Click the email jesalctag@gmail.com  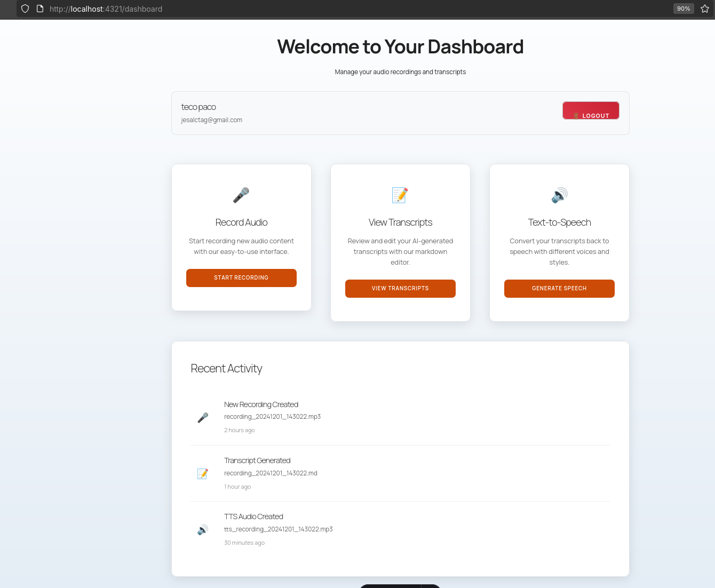(x=212, y=120)
